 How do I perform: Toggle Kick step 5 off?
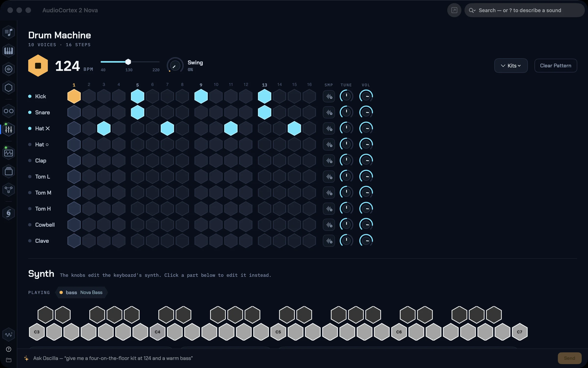137,96
